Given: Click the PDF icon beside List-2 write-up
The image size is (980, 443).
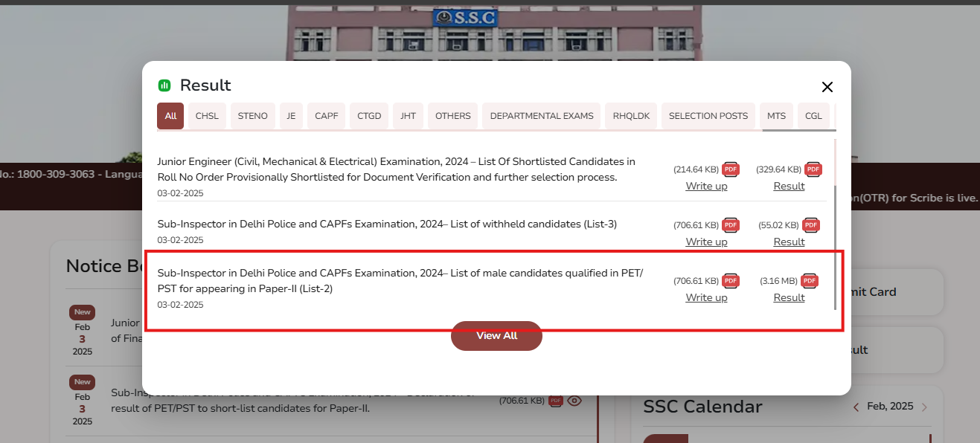Looking at the screenshot, I should (x=730, y=280).
